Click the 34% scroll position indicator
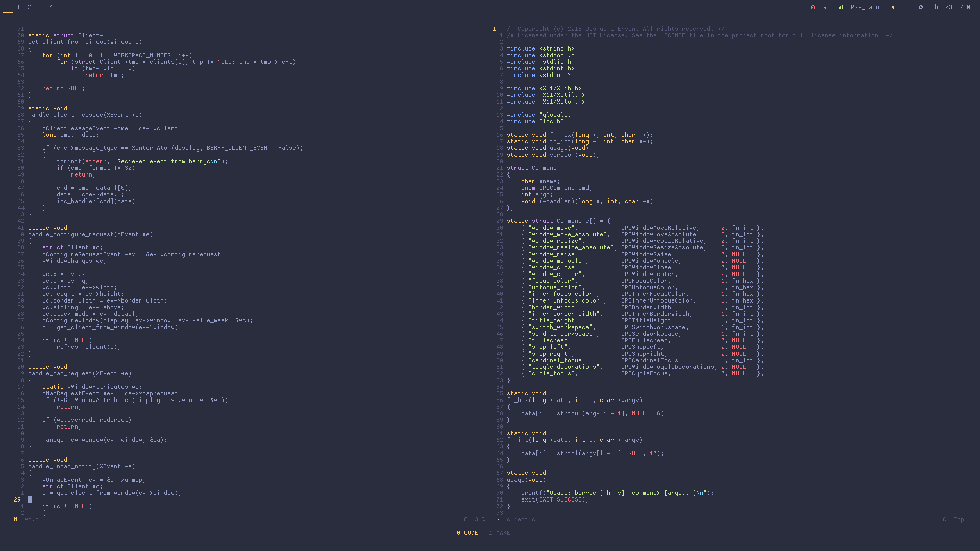 tap(479, 519)
